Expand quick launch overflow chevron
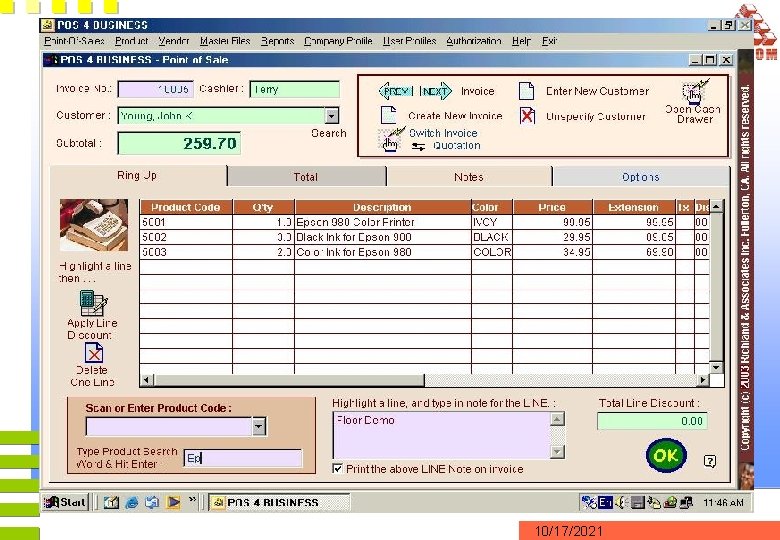The image size is (780, 540). (193, 499)
